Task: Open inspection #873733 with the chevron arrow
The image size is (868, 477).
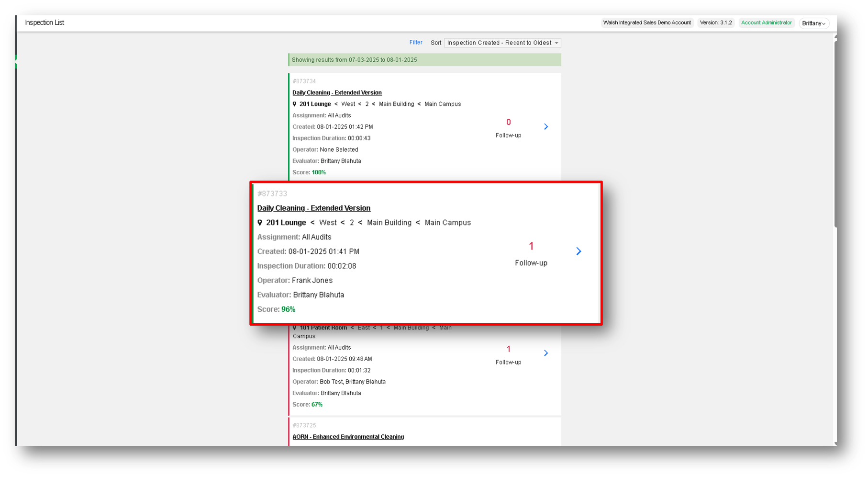Action: click(579, 251)
